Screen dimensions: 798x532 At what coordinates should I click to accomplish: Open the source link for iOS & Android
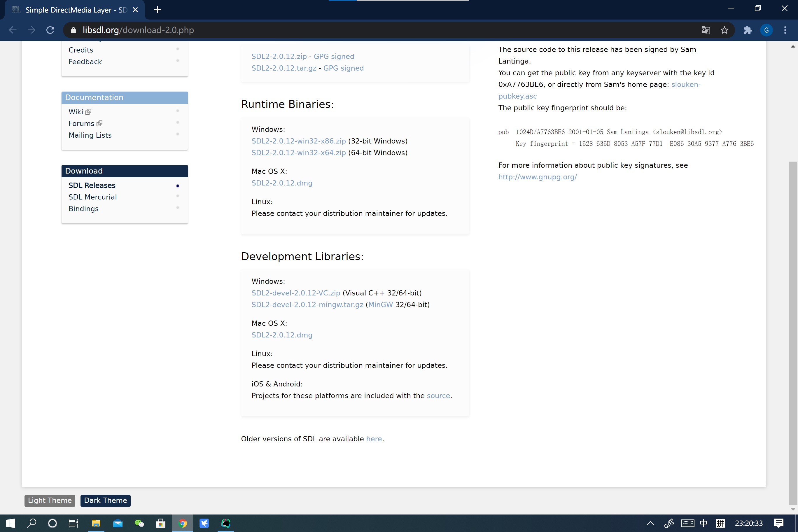438,395
